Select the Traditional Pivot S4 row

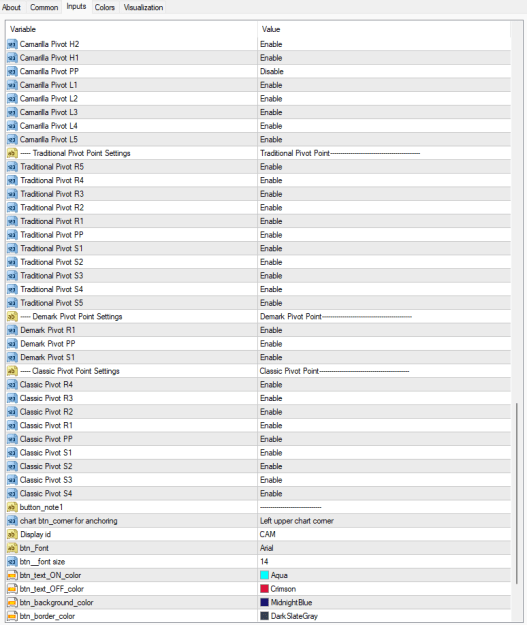258,289
